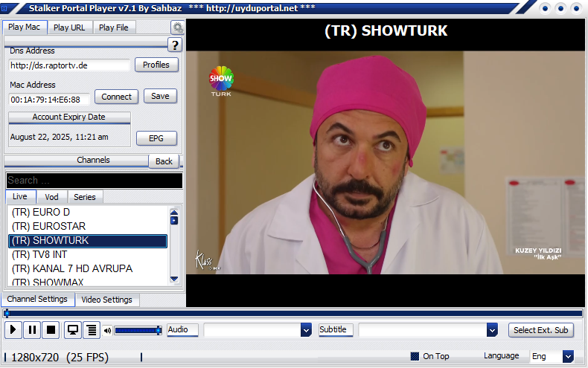Screen dimensions: 588x368
Task: Select the Vod tab
Action: coord(52,197)
